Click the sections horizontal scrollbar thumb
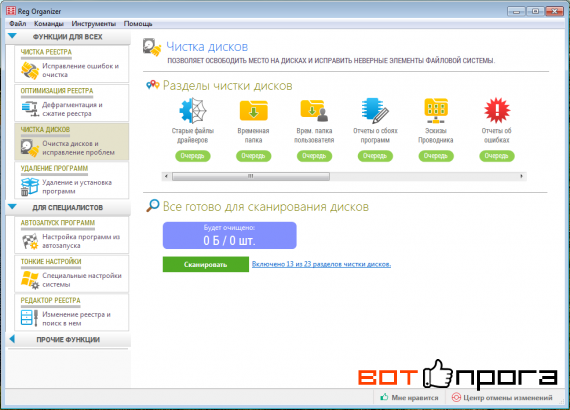 coord(251,176)
